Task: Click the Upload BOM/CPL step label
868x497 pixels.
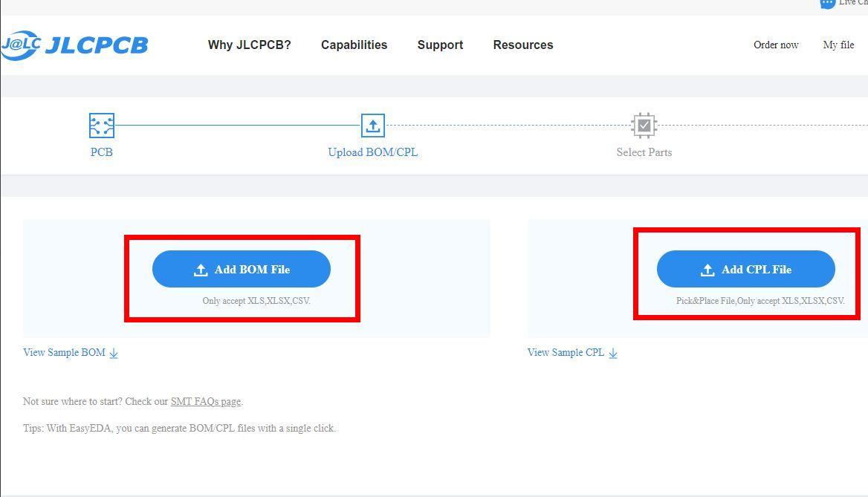Action: pyautogui.click(x=373, y=152)
